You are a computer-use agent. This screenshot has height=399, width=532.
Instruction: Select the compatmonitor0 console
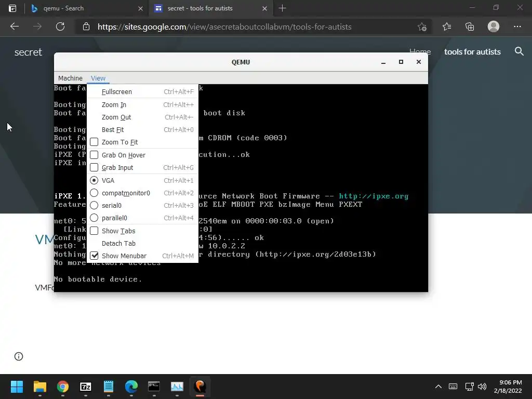pos(94,193)
